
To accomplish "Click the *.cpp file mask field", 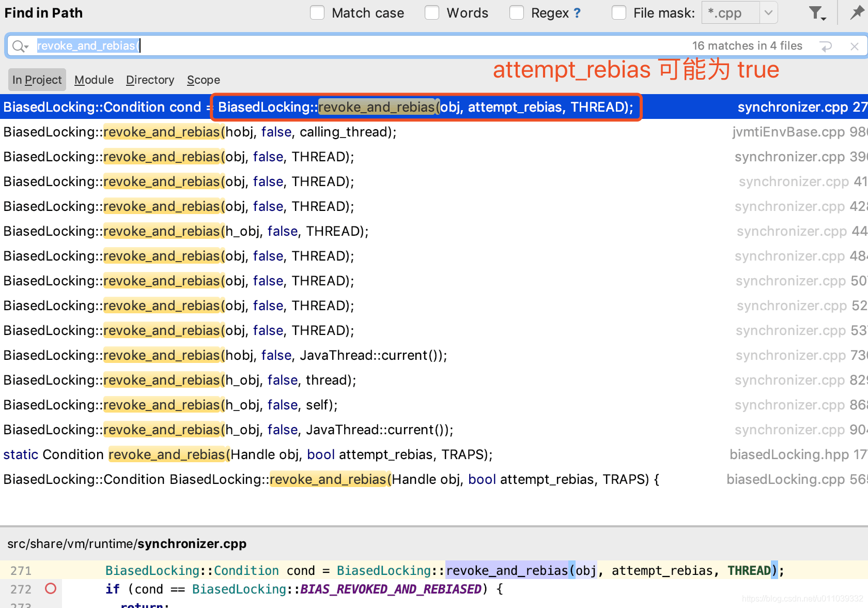I will tap(731, 13).
